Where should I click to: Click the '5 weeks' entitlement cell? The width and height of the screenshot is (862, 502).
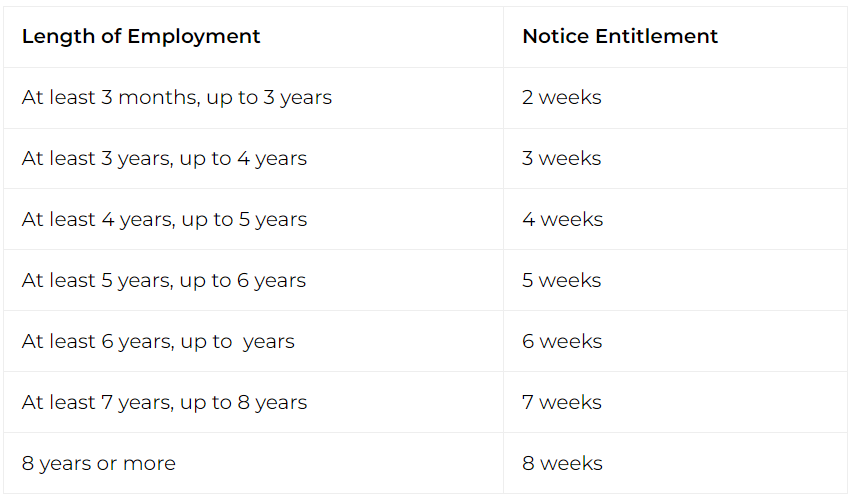pos(561,281)
